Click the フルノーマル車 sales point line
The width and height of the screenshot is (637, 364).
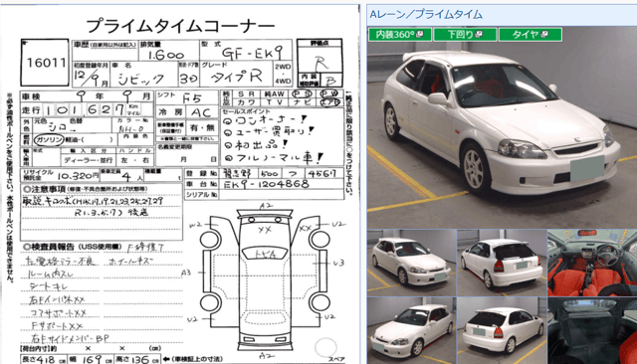(274, 157)
